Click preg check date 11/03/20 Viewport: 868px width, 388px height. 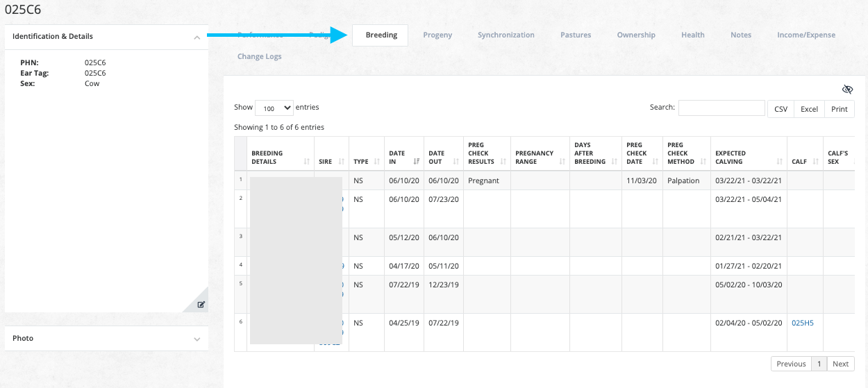[641, 181]
